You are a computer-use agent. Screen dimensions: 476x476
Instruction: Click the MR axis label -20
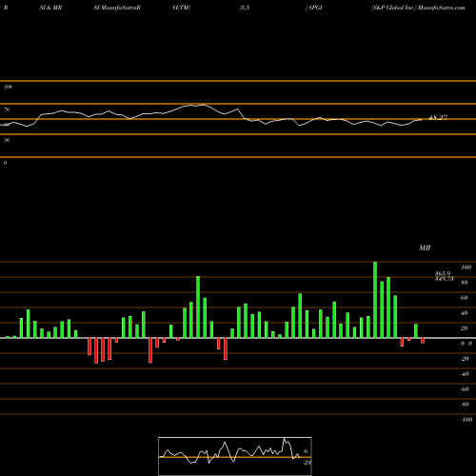point(465,359)
